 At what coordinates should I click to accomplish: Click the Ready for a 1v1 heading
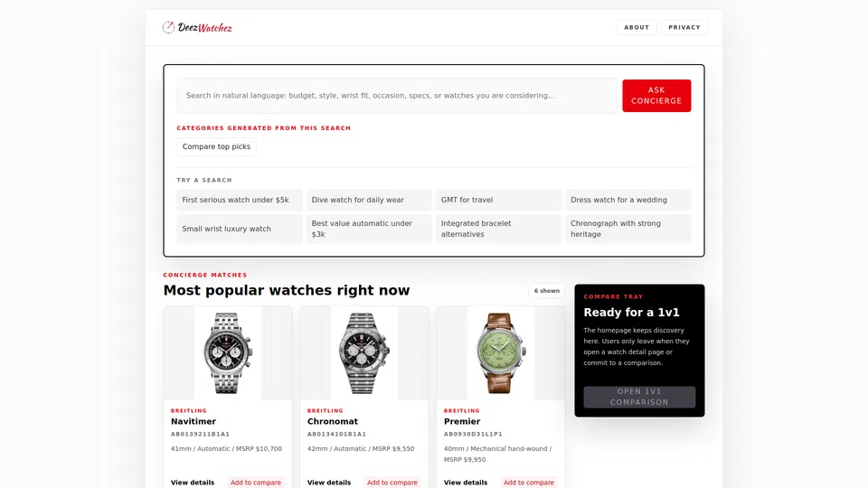tap(631, 312)
